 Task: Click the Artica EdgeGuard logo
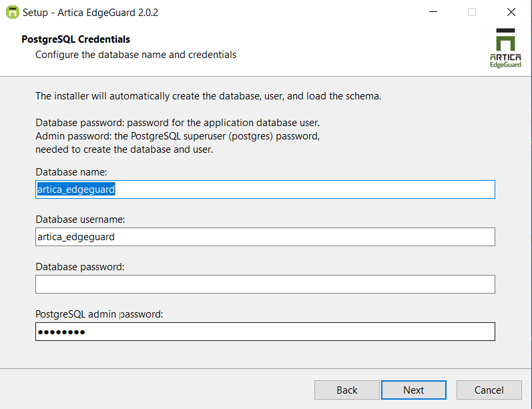[505, 48]
